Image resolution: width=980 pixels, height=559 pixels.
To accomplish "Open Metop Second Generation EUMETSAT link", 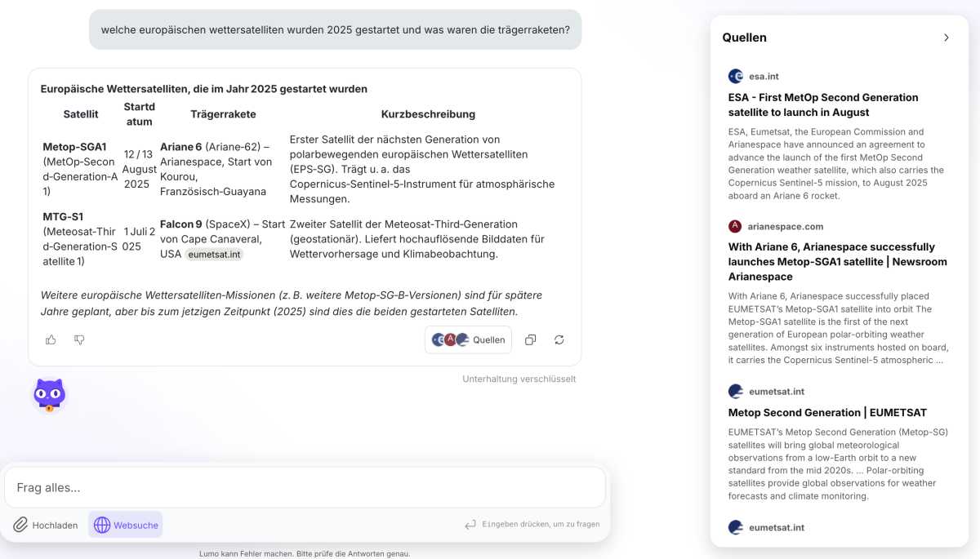I will point(827,412).
